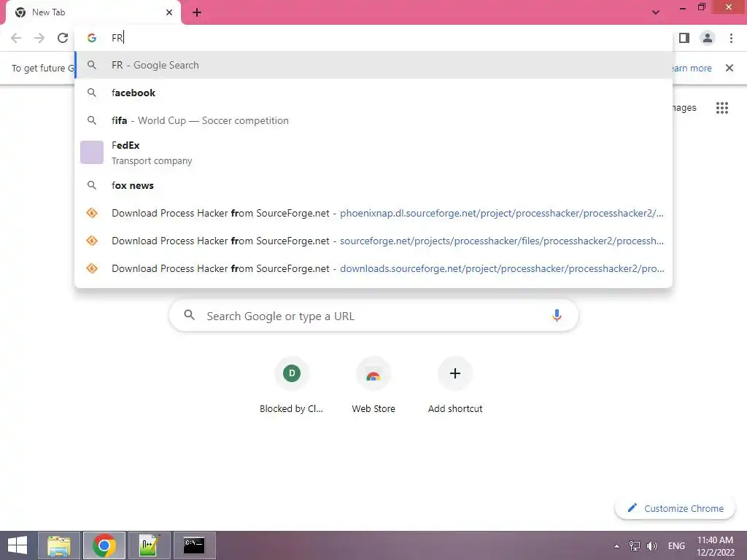747x560 pixels.
Task: Select the FedEx Transport company suggestion
Action: coord(373,153)
